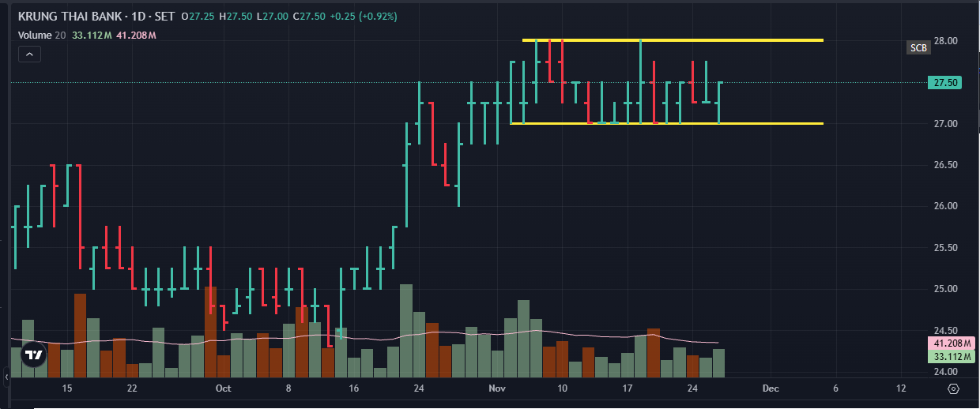
Task: Click the SCB label on price axis
Action: coord(918,48)
